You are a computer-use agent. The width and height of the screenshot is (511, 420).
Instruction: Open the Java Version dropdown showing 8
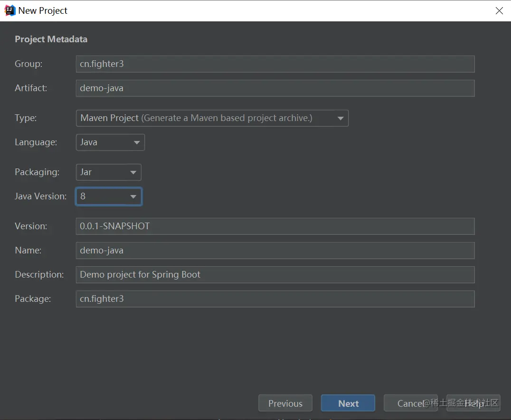(109, 196)
